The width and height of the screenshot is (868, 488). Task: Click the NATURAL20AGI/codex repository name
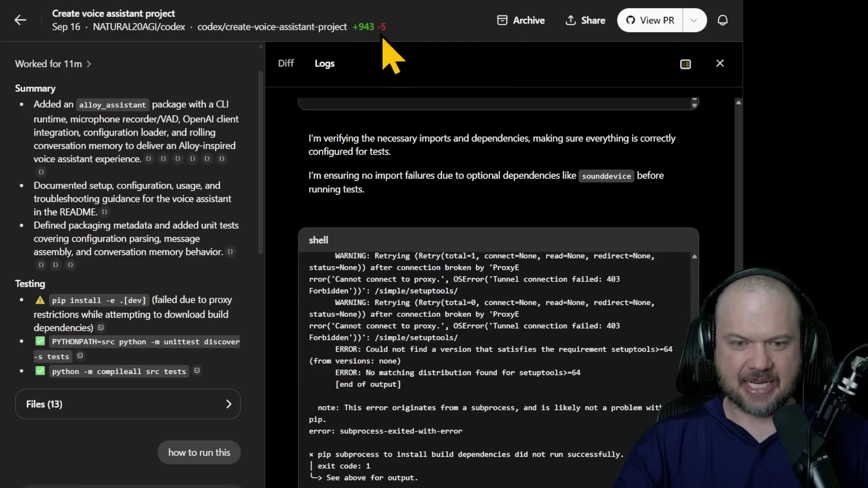pyautogui.click(x=139, y=27)
